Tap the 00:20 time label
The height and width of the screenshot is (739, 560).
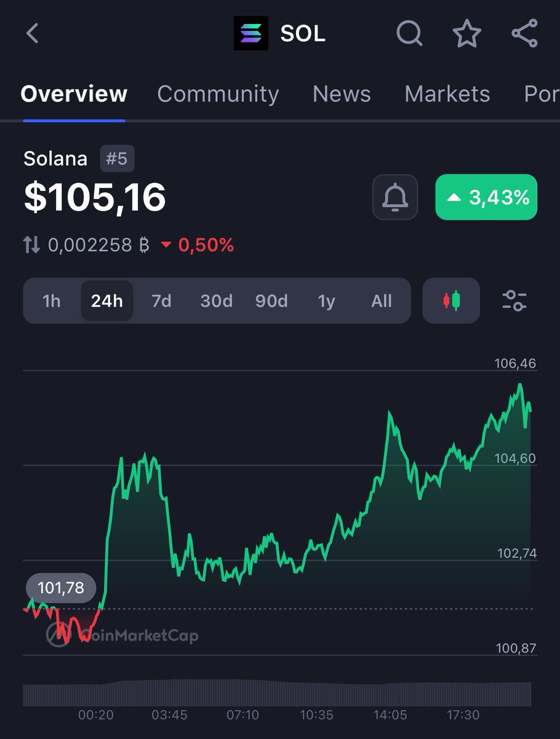[x=96, y=715]
